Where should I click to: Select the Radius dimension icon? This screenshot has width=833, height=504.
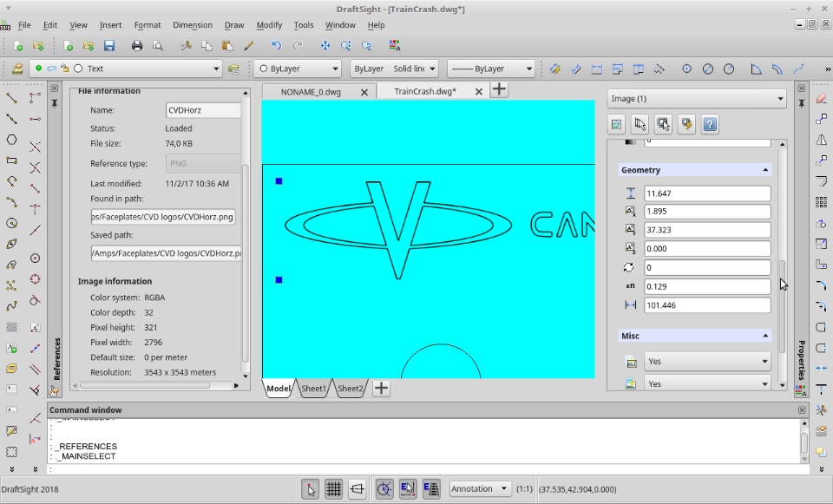729,69
